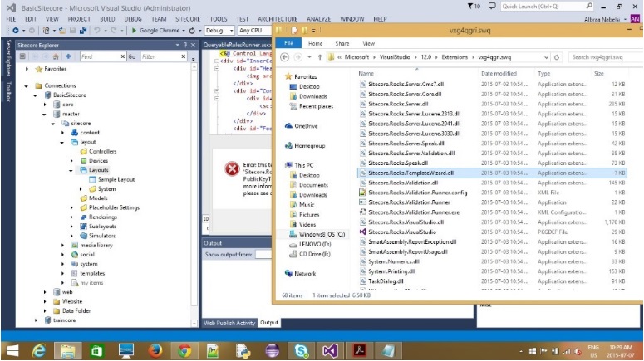Click the Up folder arrow in File Explorer
This screenshot has width=644, height=361.
point(320,57)
